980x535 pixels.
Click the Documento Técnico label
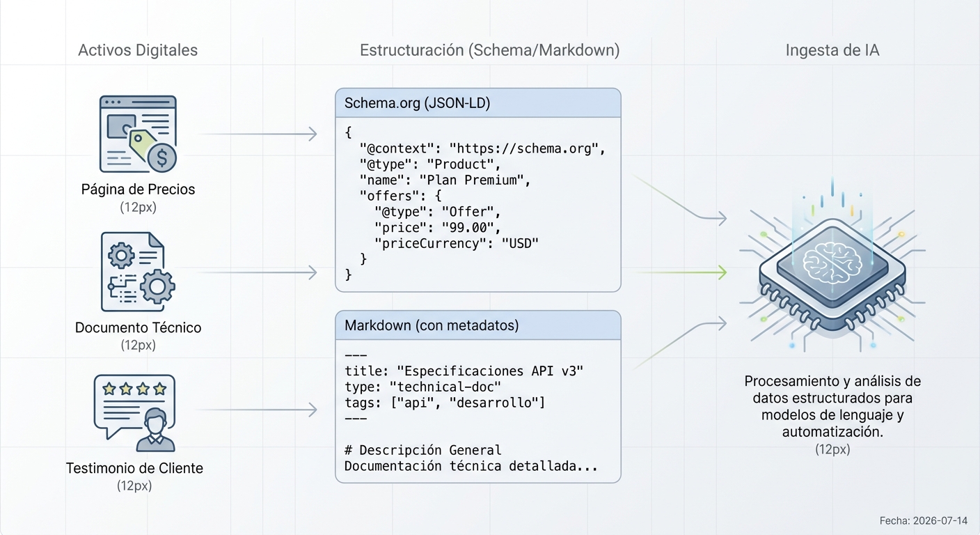138,327
